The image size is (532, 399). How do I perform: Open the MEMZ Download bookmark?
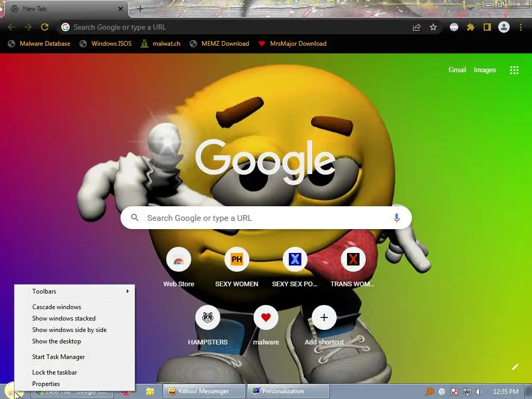pyautogui.click(x=220, y=44)
